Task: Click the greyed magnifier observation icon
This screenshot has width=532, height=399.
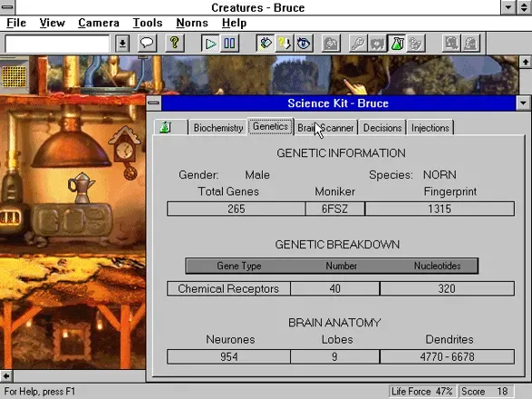Action: (x=451, y=44)
